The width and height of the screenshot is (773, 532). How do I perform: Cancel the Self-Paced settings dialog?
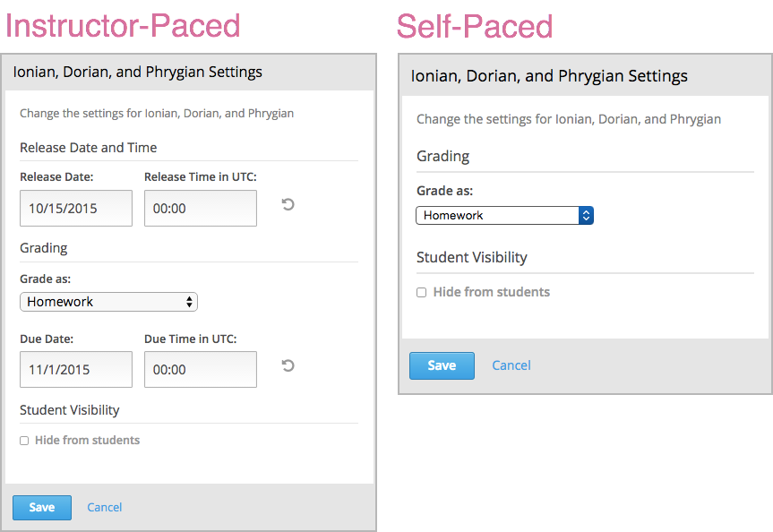coord(511,365)
